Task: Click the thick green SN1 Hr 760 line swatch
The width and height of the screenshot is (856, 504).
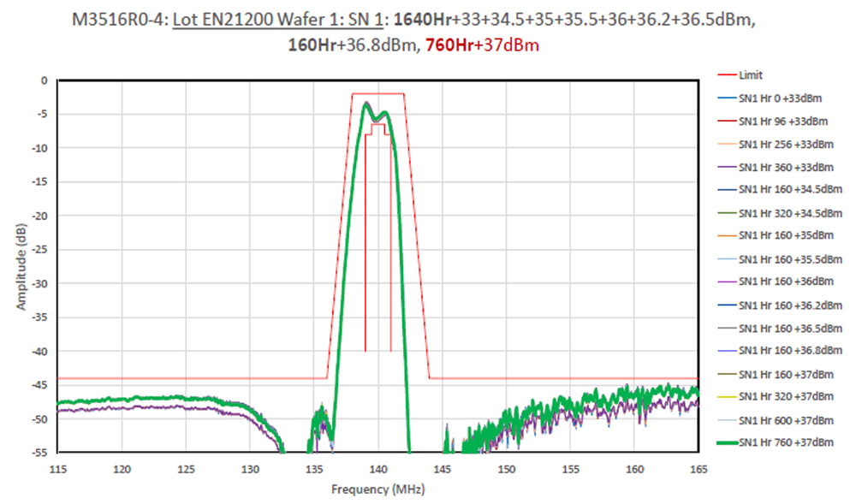Action: point(722,442)
